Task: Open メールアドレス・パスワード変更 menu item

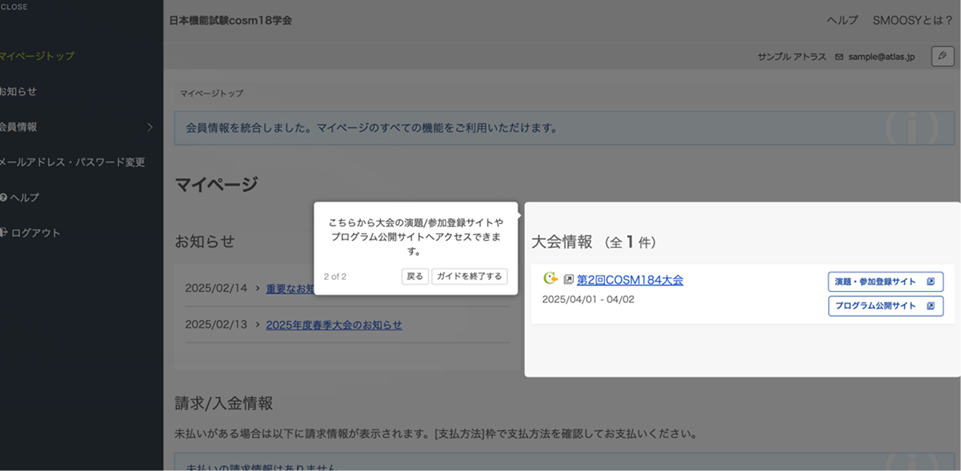Action: click(72, 163)
